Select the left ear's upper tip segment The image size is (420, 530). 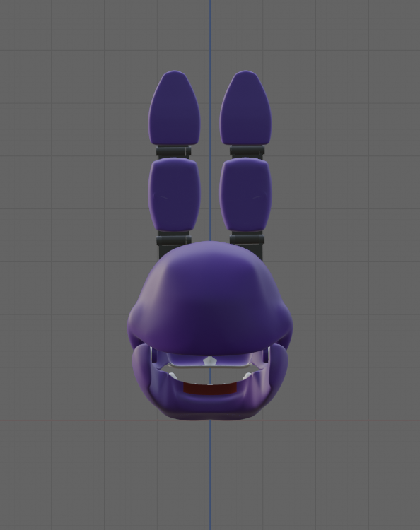pos(174,108)
